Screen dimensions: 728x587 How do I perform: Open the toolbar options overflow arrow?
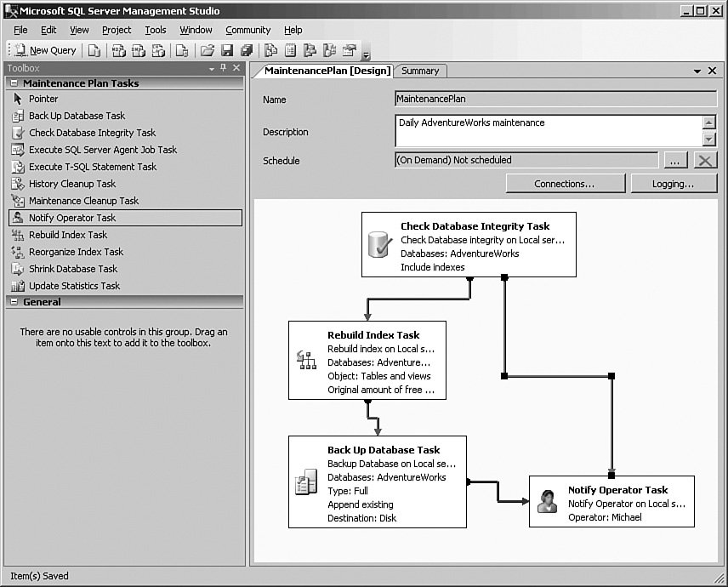pyautogui.click(x=366, y=55)
